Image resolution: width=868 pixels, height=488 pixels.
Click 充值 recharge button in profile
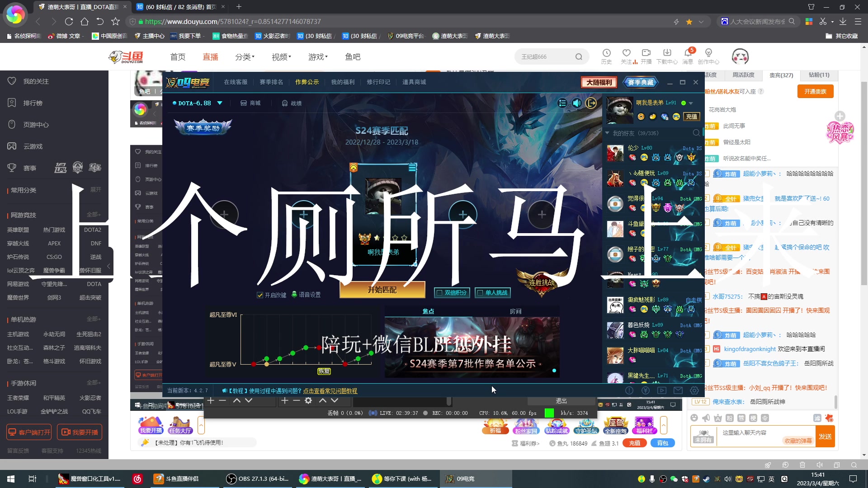pyautogui.click(x=692, y=117)
